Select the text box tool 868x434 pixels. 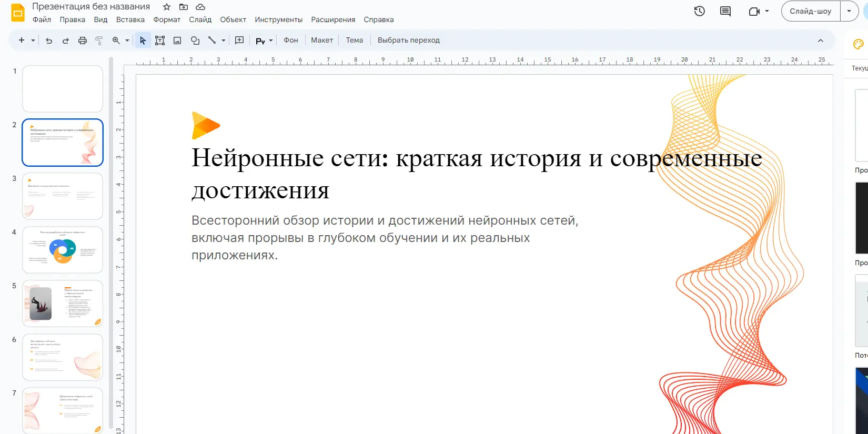160,41
